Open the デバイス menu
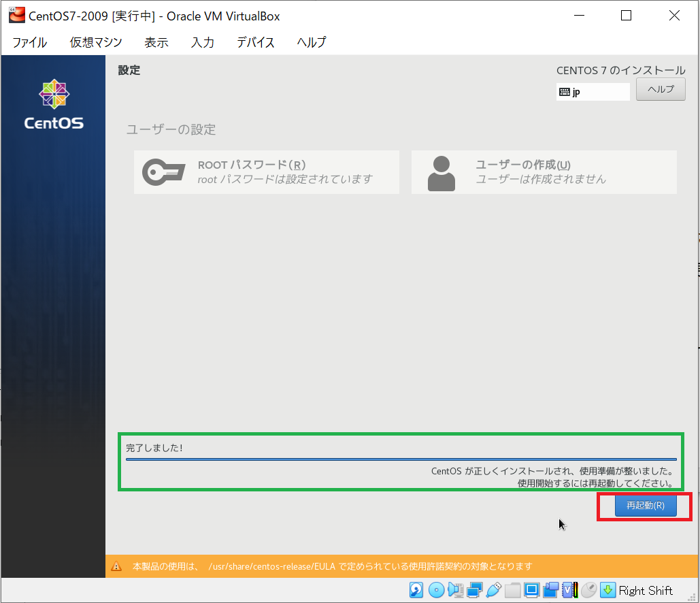This screenshot has height=603, width=700. (x=255, y=42)
